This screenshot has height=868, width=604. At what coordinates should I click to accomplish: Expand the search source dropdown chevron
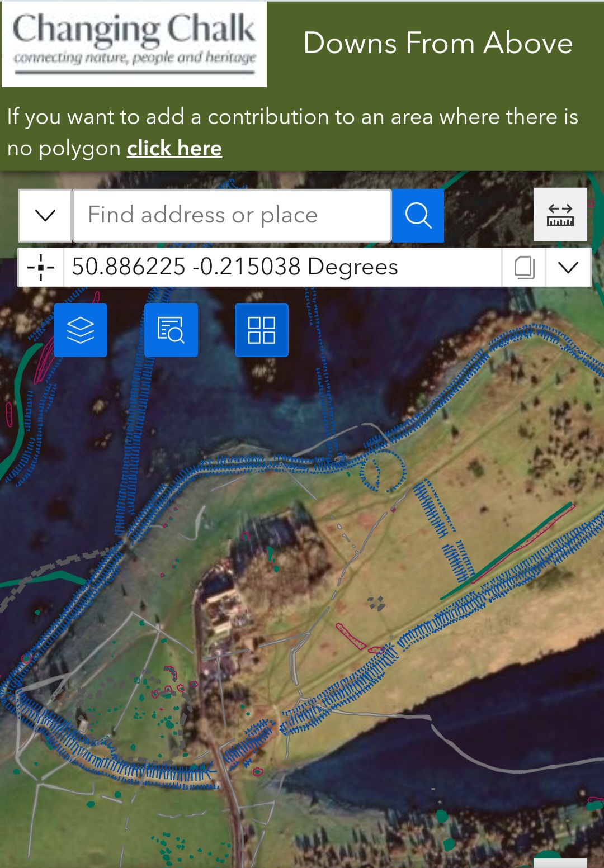pos(45,216)
